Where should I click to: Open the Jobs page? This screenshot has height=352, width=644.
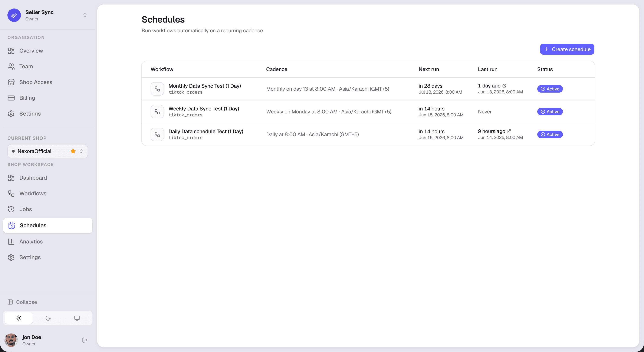click(47, 209)
